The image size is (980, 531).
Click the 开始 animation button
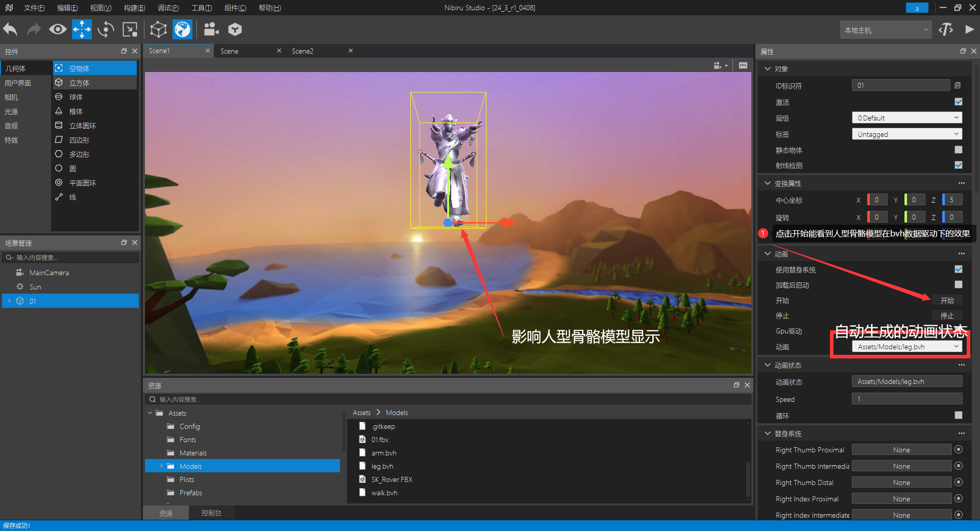coord(947,301)
